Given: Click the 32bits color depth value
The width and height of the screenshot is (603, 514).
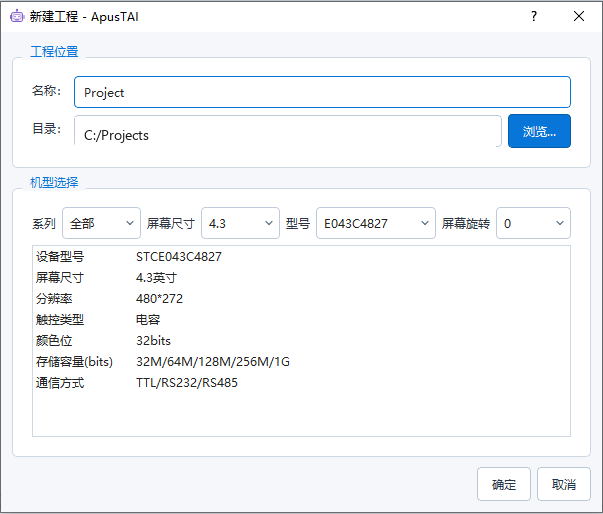Looking at the screenshot, I should [153, 341].
